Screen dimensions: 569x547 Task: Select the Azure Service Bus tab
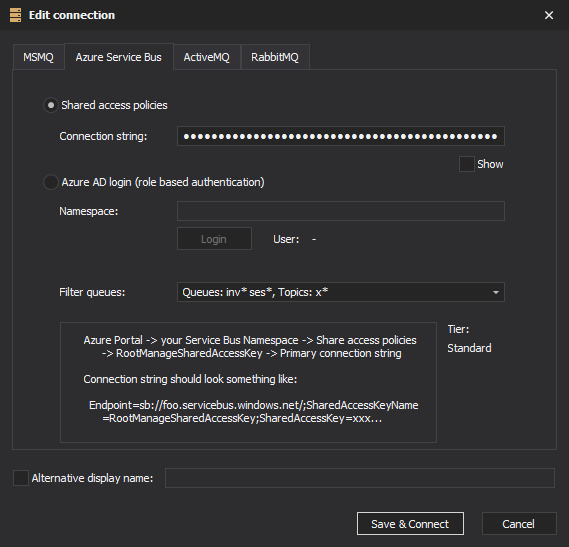pyautogui.click(x=119, y=57)
